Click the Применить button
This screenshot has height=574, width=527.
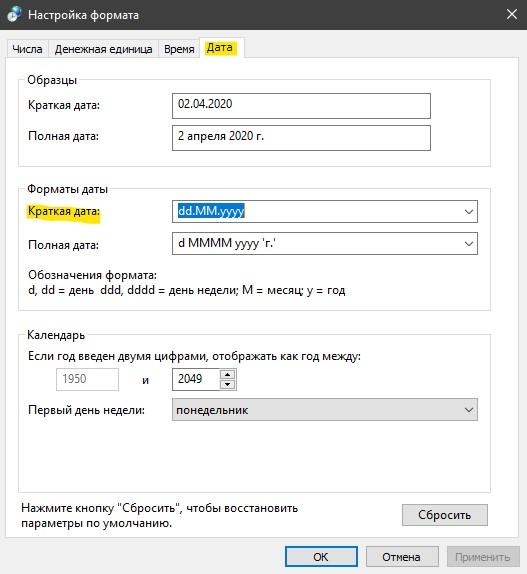point(482,557)
